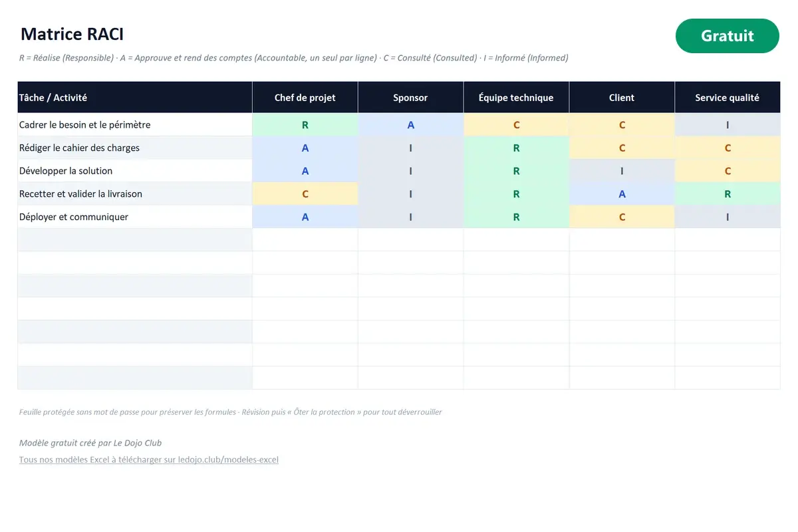Select the Tâche / Activité header cell

pos(135,97)
